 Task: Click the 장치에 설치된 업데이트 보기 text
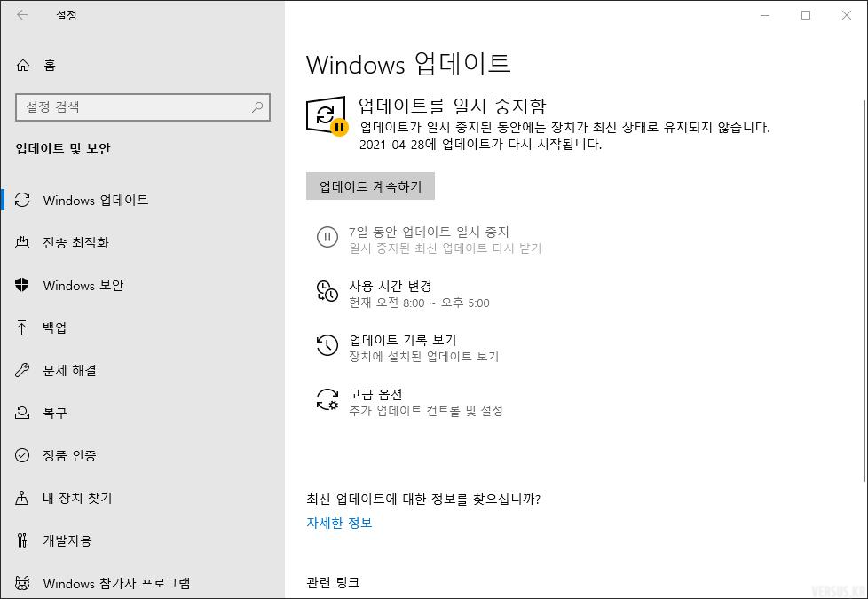423,356
